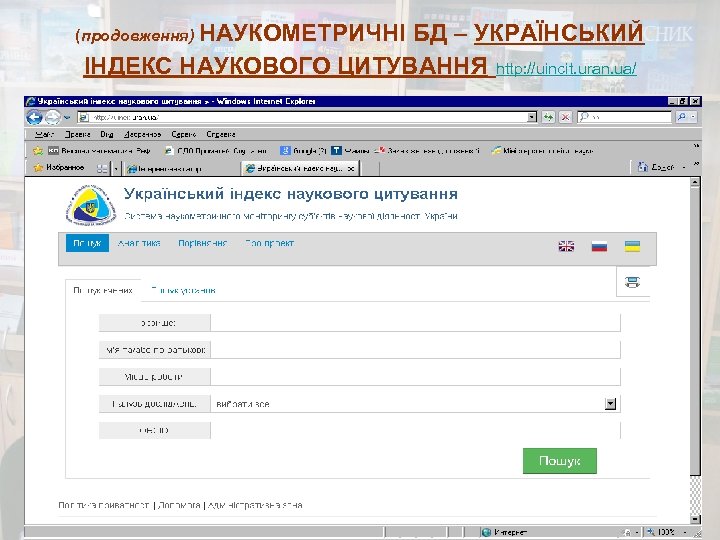Switch to the Пошук вчених tab
Screen dimensions: 720x540
103,290
